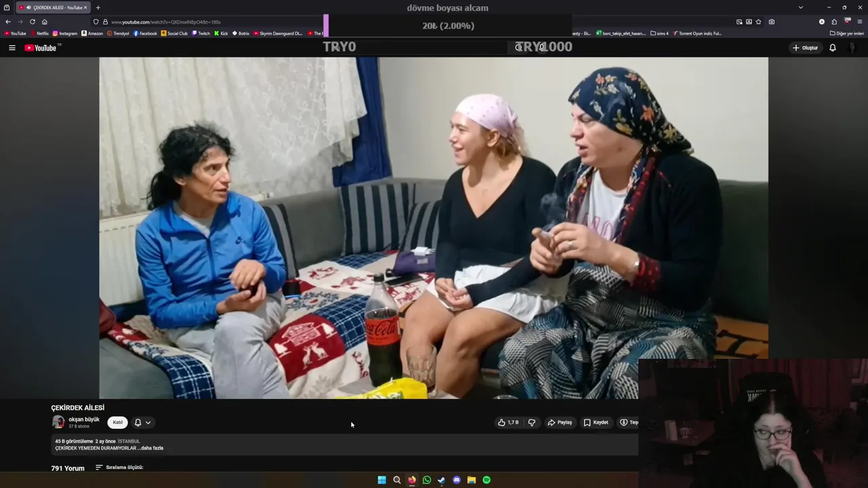Open the Botrix bookmark
Screen dimensions: 868x488
[241, 33]
